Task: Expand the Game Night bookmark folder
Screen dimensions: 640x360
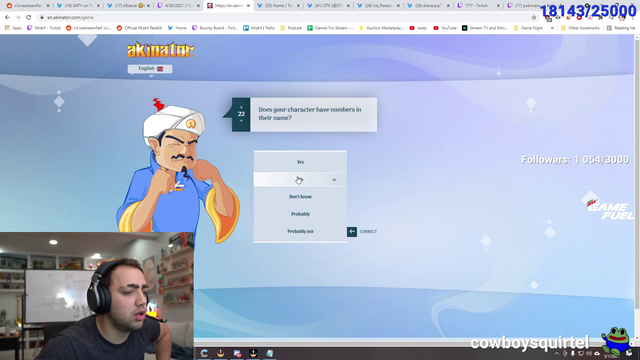Action: pyautogui.click(x=528, y=28)
